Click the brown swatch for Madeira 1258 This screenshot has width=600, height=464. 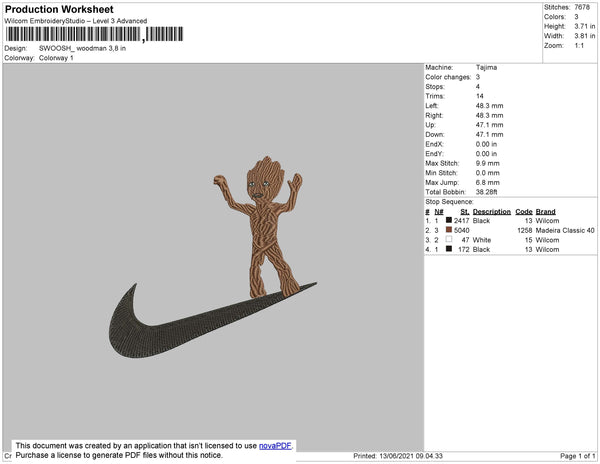tap(449, 230)
